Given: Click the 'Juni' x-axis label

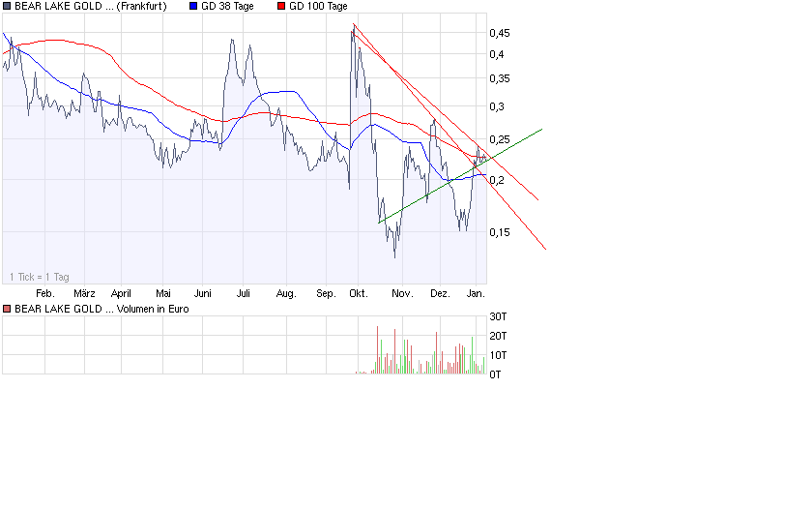Looking at the screenshot, I should (x=202, y=293).
